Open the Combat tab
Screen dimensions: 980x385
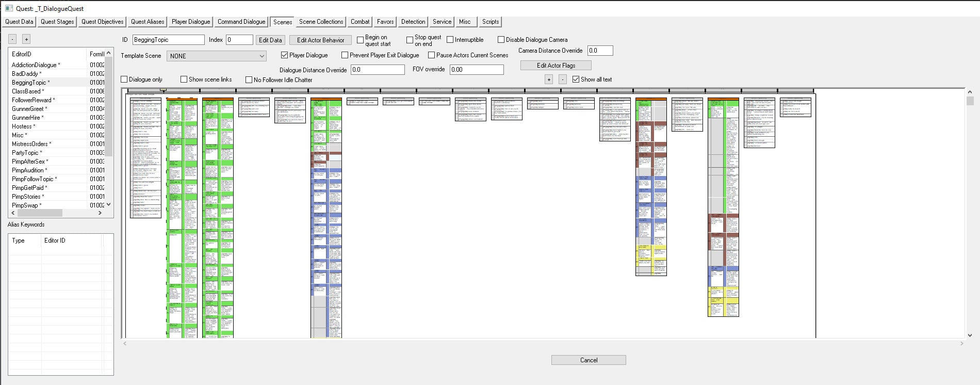click(x=360, y=22)
